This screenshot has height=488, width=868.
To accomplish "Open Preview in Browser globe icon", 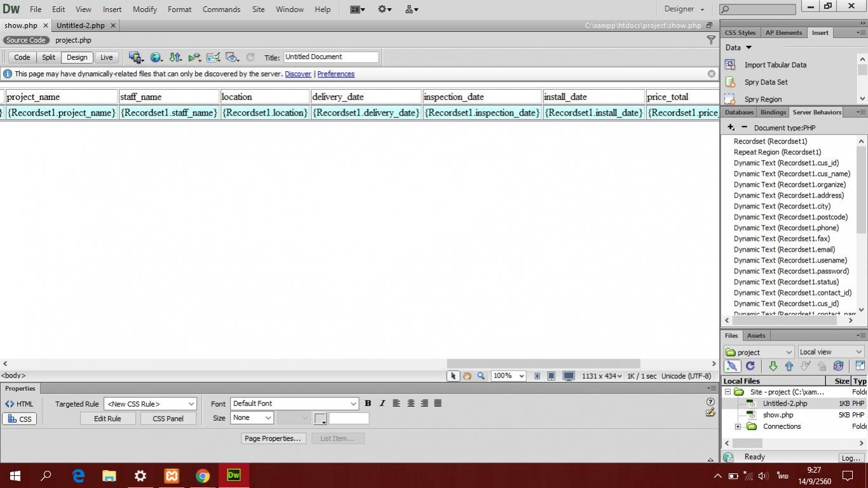I will (156, 57).
